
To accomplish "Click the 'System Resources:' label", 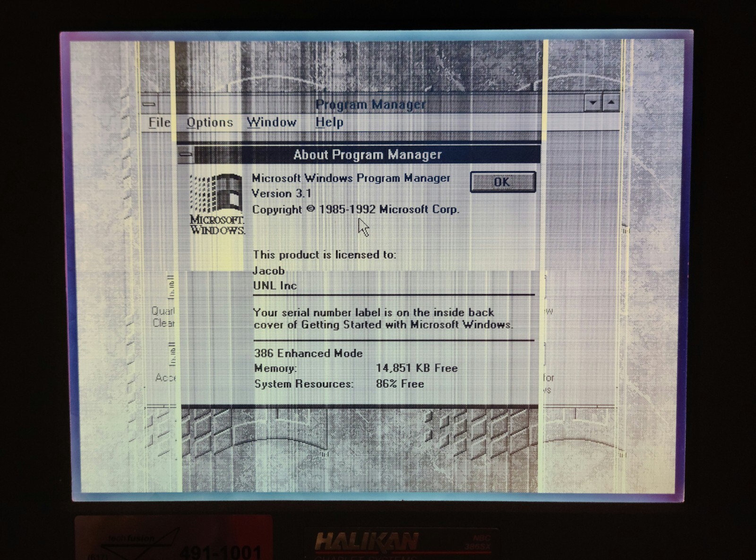I will 304,384.
